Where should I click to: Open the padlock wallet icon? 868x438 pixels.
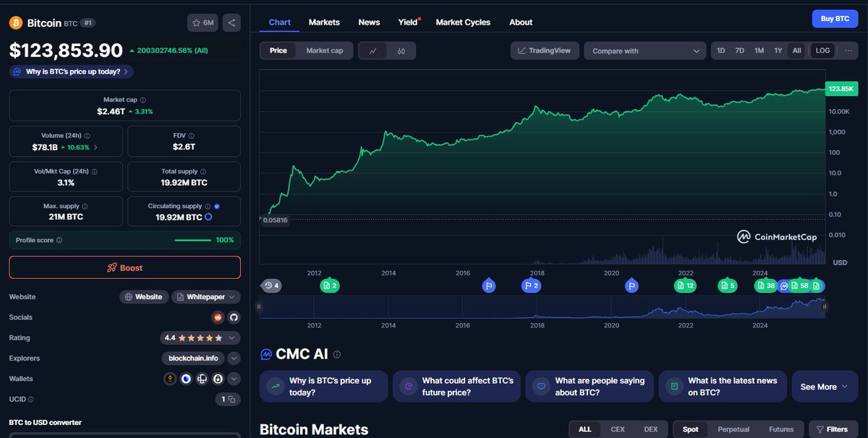[218, 379]
